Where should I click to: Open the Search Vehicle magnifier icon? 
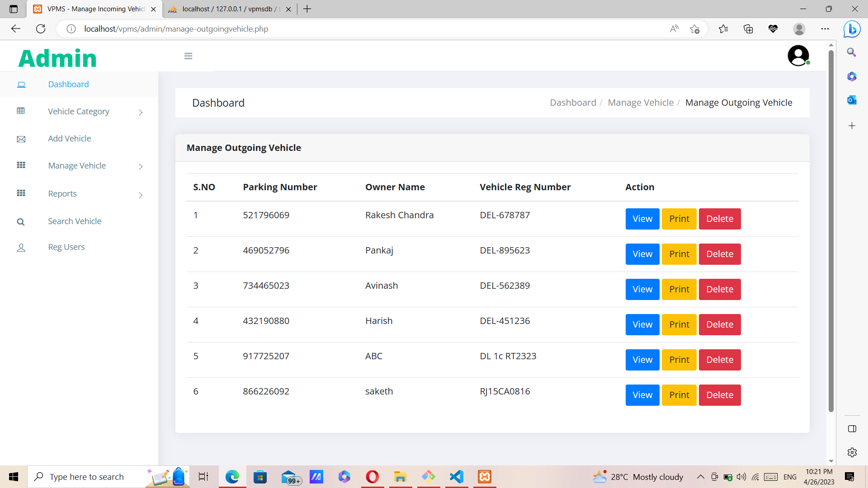pyautogui.click(x=21, y=221)
